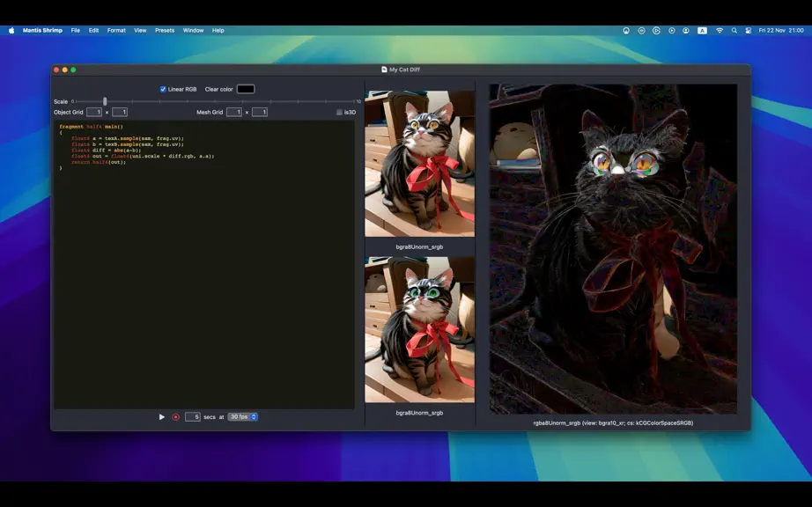This screenshot has width=812, height=507.
Task: Click the diff output preview image
Action: tap(613, 249)
